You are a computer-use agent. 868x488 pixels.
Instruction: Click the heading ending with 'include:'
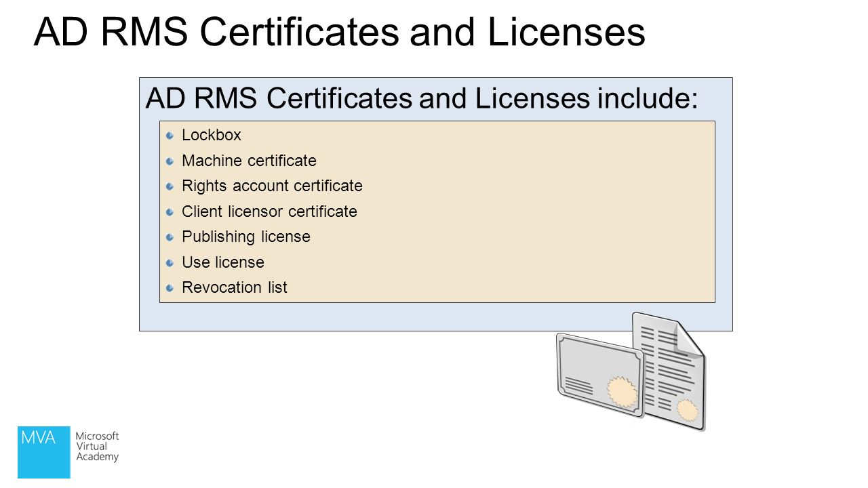(421, 99)
